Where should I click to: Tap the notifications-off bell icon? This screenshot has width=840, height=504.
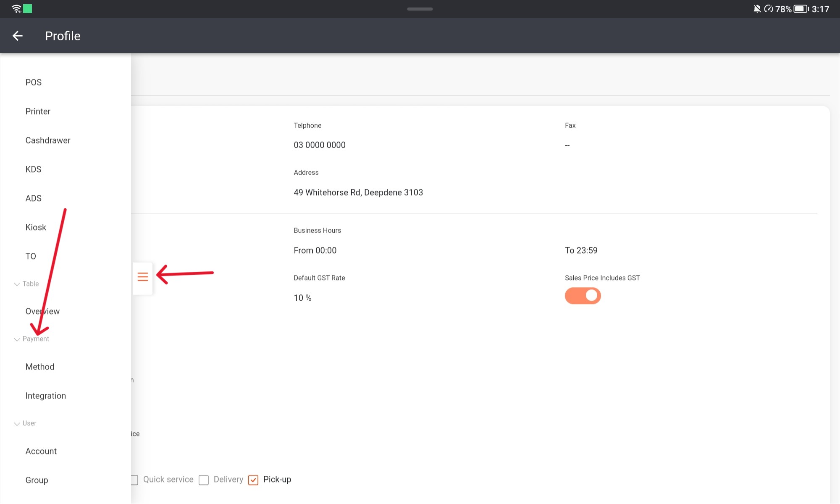click(x=756, y=8)
